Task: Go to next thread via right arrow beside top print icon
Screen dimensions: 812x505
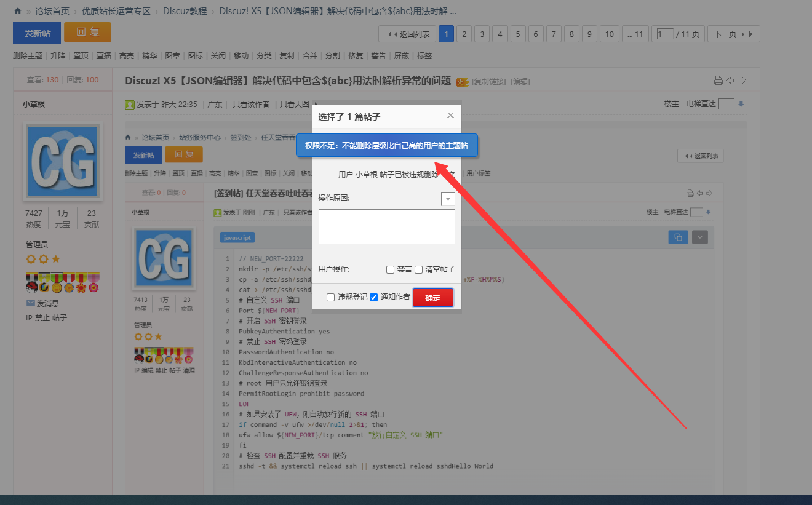Action: [742, 81]
